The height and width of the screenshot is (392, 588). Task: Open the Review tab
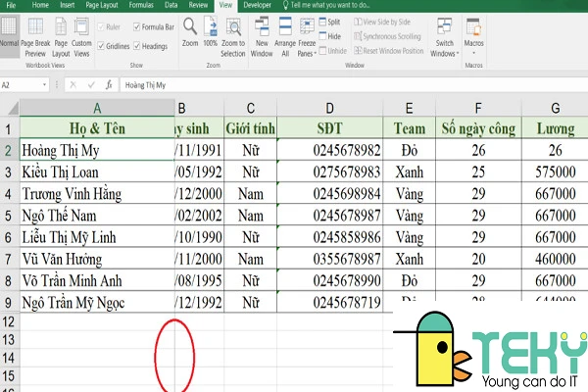point(198,5)
